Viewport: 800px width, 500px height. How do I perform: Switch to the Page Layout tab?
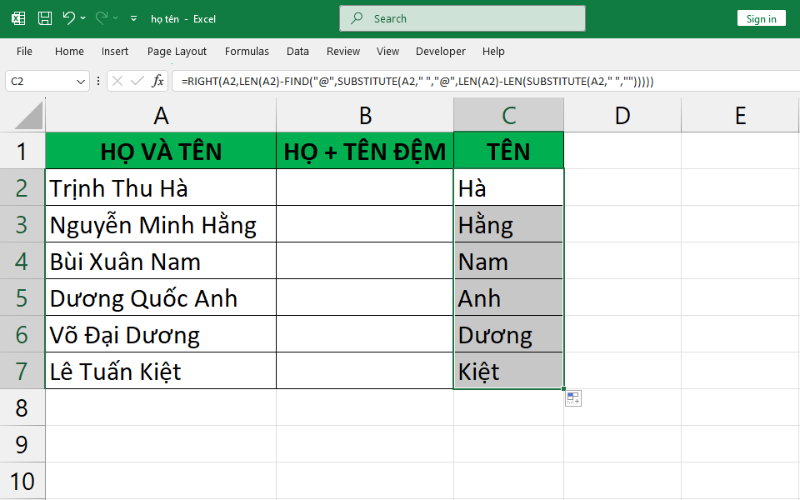click(177, 52)
